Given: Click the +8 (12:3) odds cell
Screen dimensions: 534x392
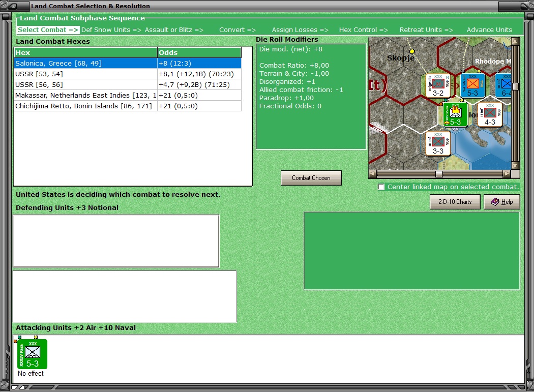Looking at the screenshot, I should (199, 64).
